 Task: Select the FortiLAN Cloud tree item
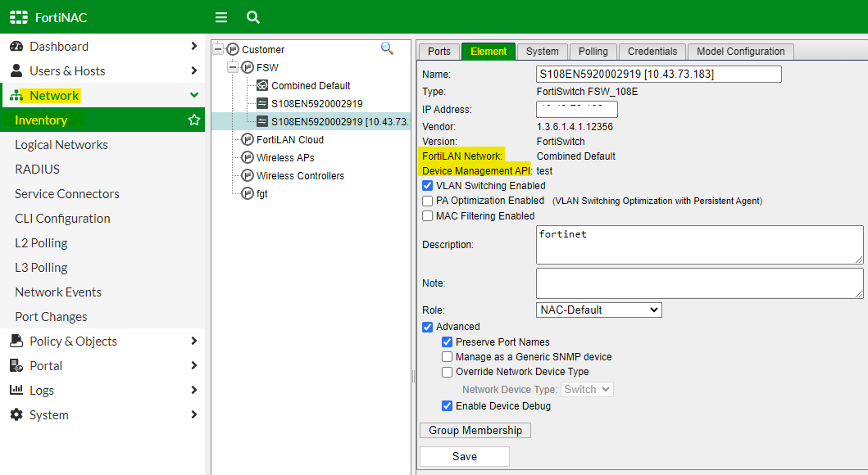(x=290, y=139)
